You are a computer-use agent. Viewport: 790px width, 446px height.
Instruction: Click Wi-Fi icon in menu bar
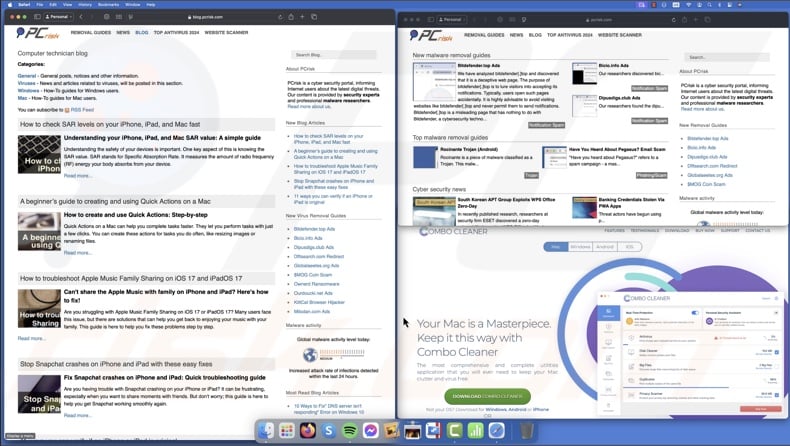pos(689,5)
